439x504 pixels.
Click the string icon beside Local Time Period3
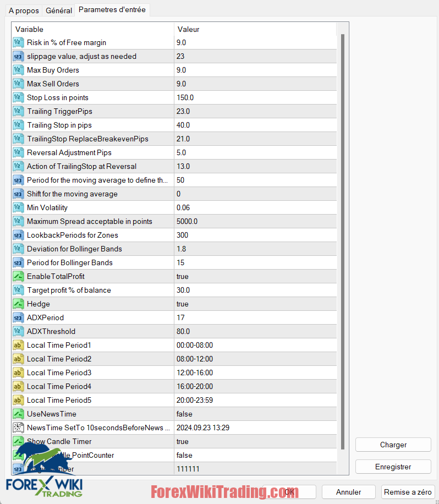(18, 372)
